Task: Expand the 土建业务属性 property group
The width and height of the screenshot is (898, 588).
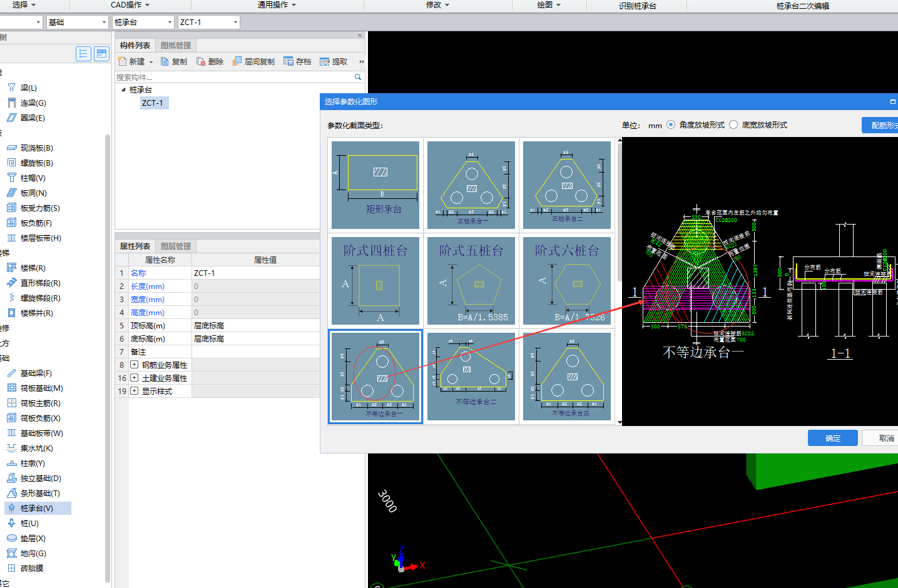Action: [134, 378]
